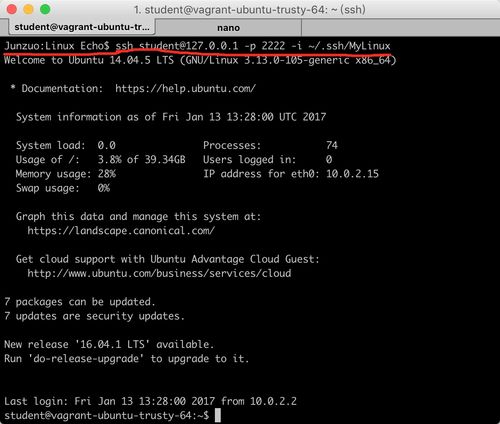Click the empty tab bar area beside nano
This screenshot has width=500, height=424.
[400, 28]
